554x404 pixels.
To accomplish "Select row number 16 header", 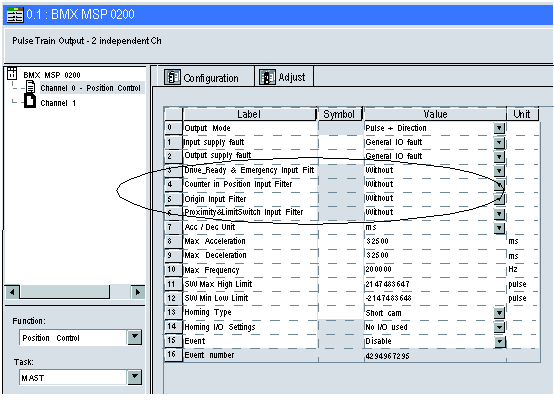I will pos(173,355).
